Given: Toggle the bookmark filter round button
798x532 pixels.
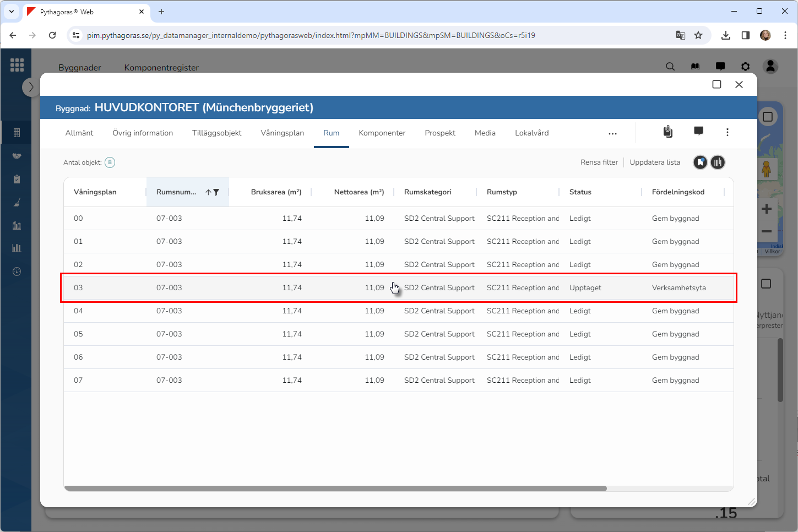Looking at the screenshot, I should pyautogui.click(x=700, y=162).
